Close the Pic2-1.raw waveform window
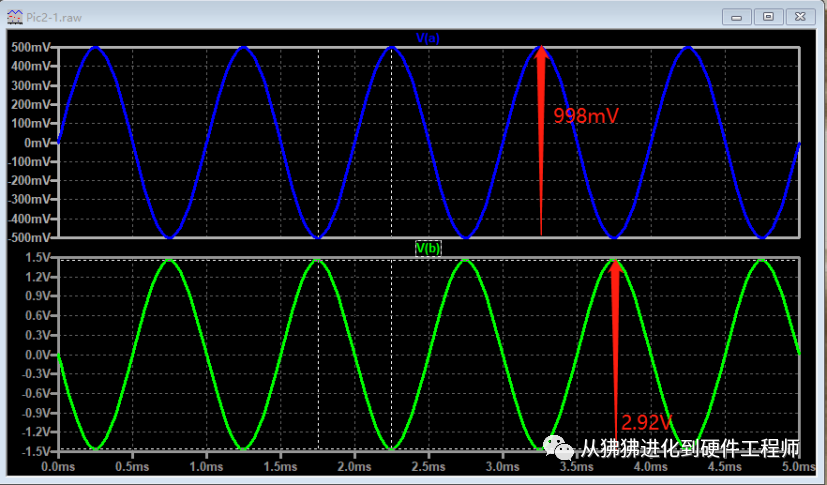The image size is (827, 485). [x=801, y=17]
